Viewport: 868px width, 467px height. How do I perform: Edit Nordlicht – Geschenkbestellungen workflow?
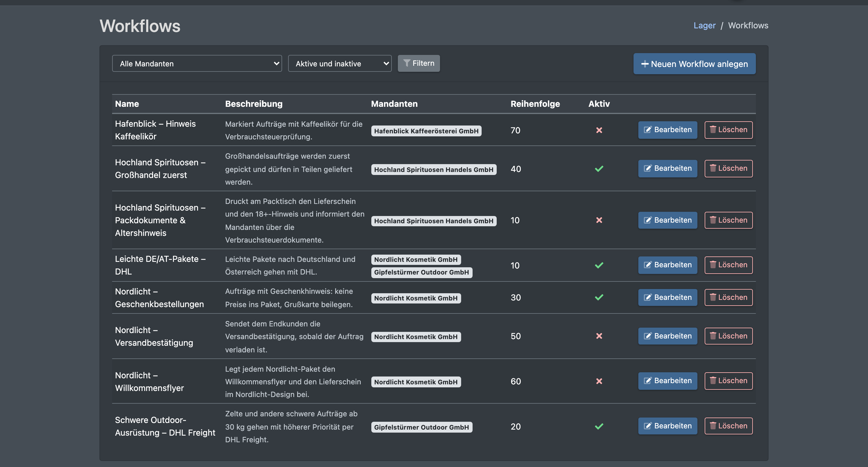[x=668, y=297]
